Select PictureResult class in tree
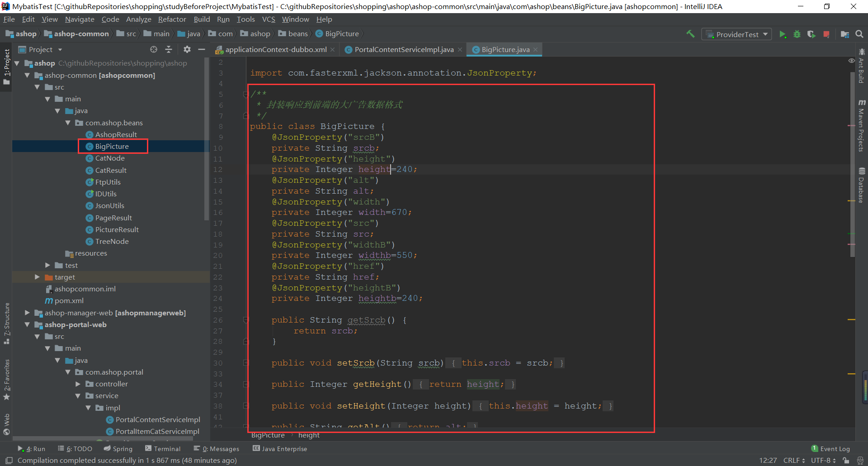 (x=117, y=229)
